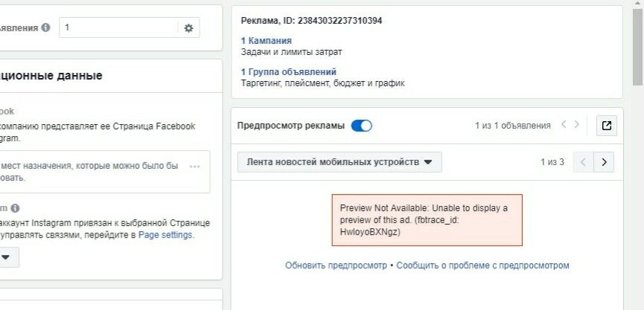Toggle the Предпросмотр рекламы switch off
The width and height of the screenshot is (644, 310).
(x=361, y=126)
